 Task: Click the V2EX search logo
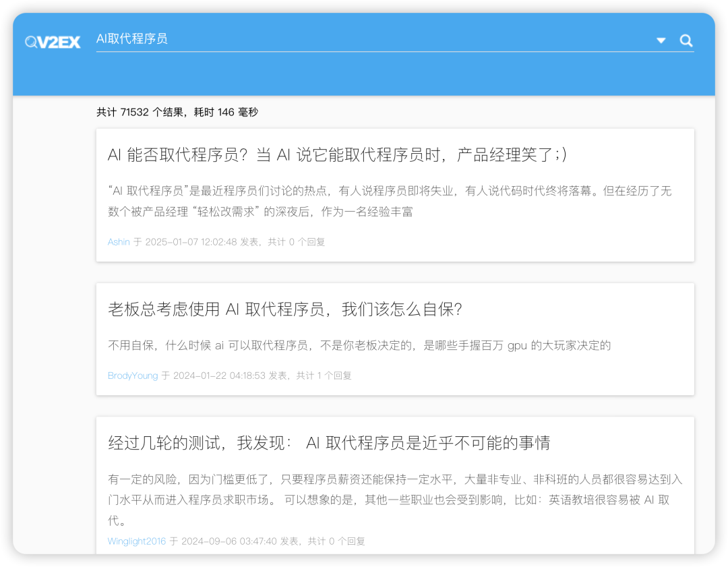pyautogui.click(x=53, y=42)
